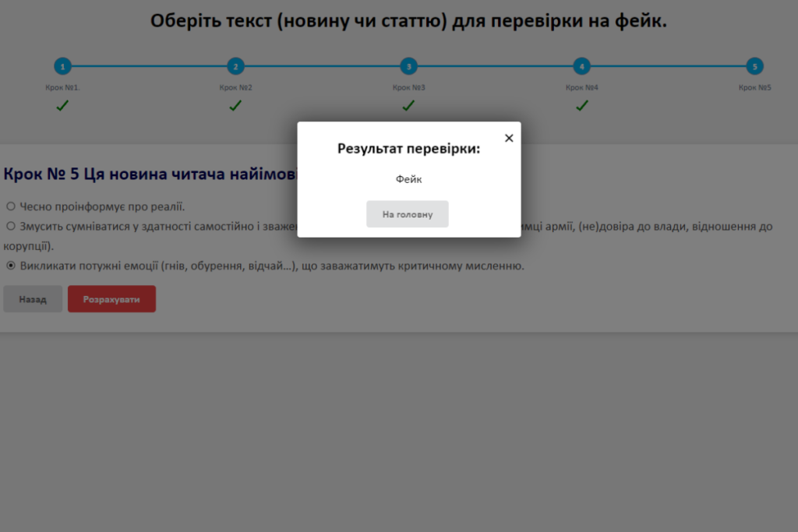Click the Назад button
The height and width of the screenshot is (532, 798).
pos(33,299)
